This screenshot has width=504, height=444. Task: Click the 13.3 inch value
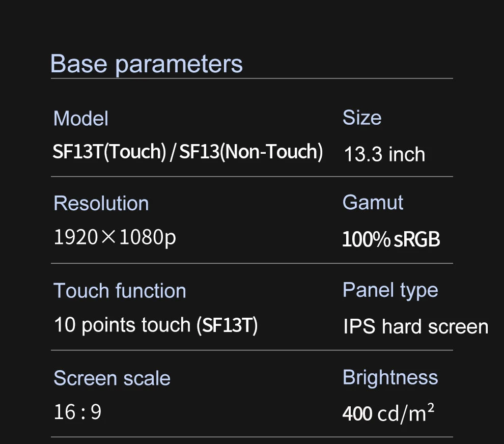[x=384, y=154]
